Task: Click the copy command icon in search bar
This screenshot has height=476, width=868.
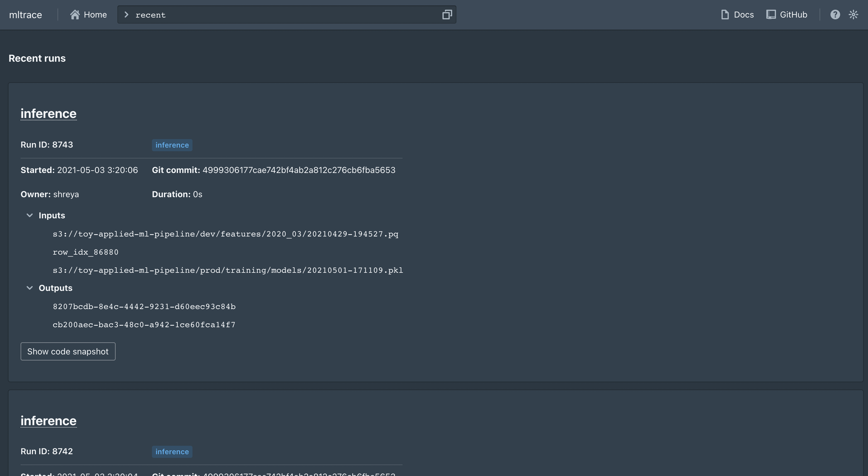Action: (447, 15)
